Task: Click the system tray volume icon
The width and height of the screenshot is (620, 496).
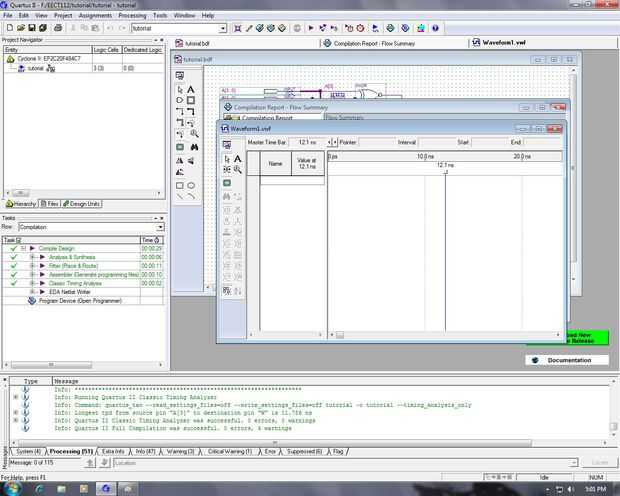Action: point(571,489)
